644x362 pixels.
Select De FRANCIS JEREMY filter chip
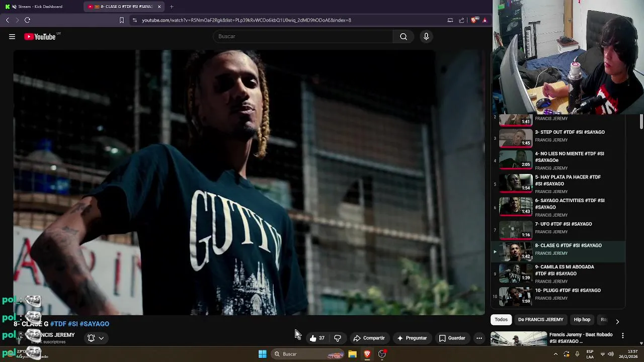(x=541, y=319)
